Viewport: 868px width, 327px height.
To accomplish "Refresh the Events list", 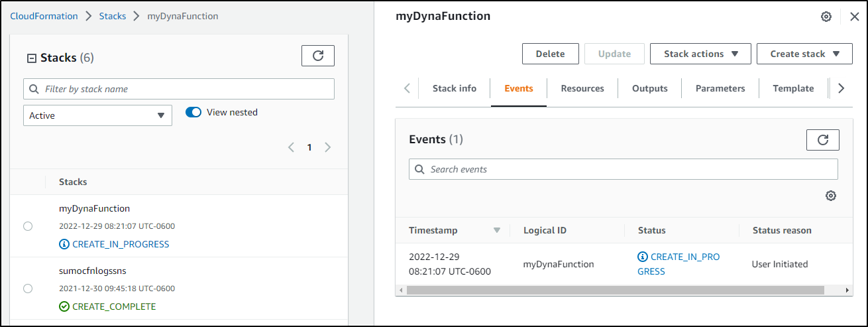I will pyautogui.click(x=822, y=140).
